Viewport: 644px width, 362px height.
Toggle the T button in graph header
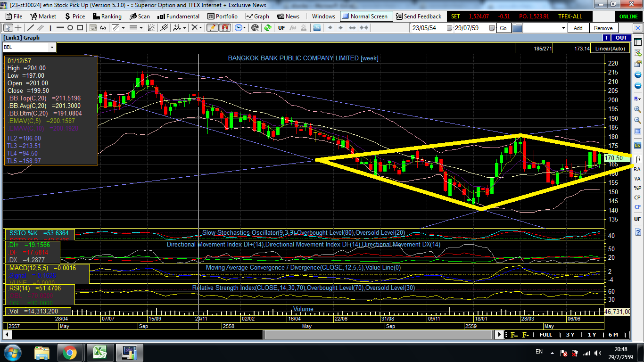click(x=608, y=38)
